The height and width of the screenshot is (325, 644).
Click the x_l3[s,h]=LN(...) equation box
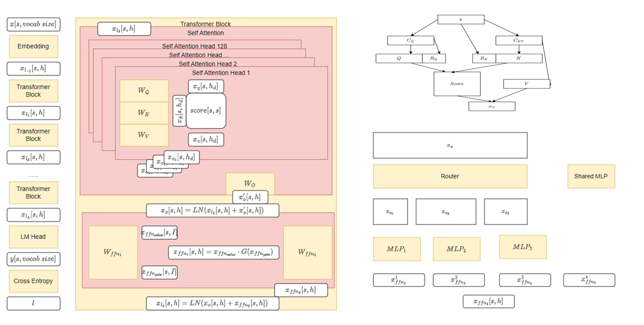point(212,303)
